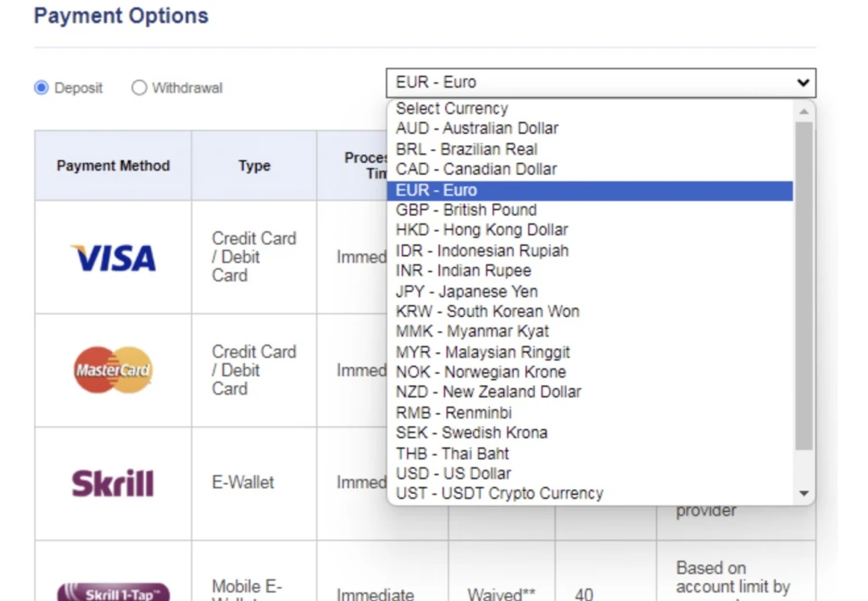Image resolution: width=868 pixels, height=601 pixels.
Task: Choose GBP - British Pound option
Action: (466, 210)
